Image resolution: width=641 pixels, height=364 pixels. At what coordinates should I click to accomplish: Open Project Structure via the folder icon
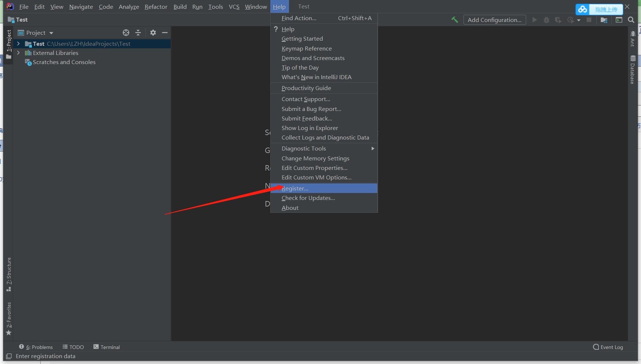604,20
